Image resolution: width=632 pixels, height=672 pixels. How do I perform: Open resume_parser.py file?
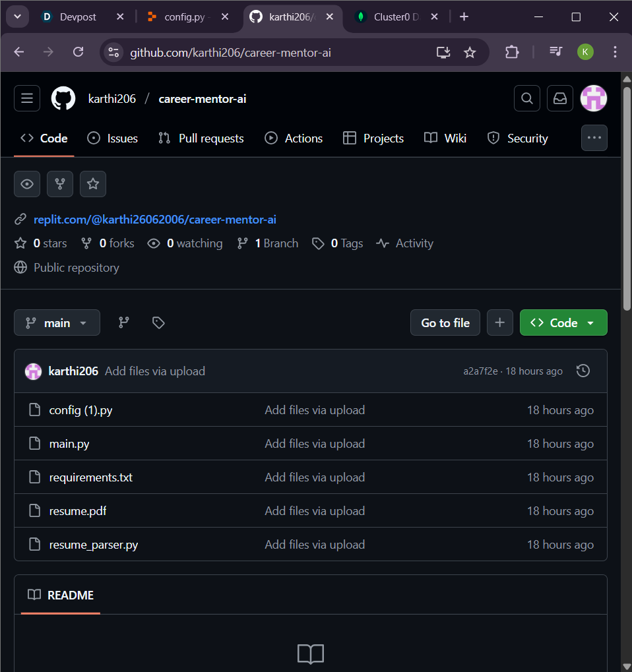pyautogui.click(x=94, y=545)
